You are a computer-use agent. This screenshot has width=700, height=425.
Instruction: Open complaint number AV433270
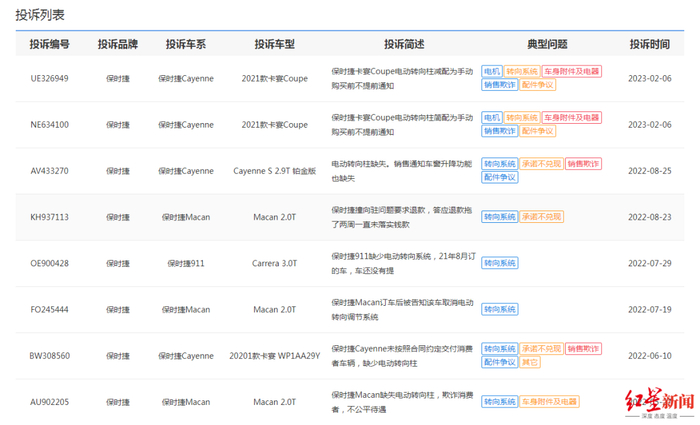coord(50,171)
